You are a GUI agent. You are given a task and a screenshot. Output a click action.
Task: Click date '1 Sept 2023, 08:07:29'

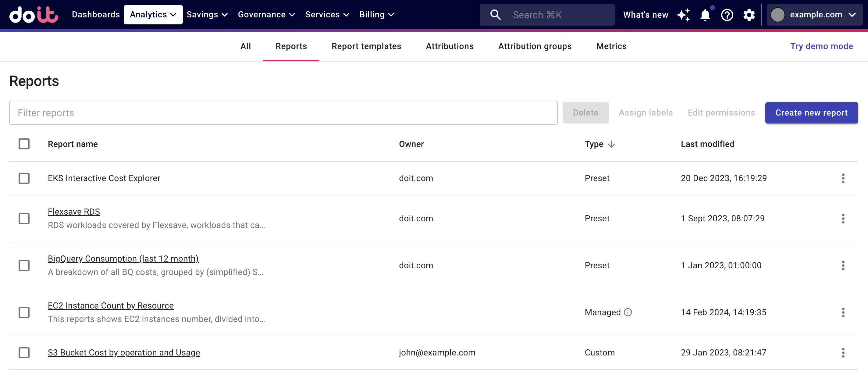[x=722, y=218]
